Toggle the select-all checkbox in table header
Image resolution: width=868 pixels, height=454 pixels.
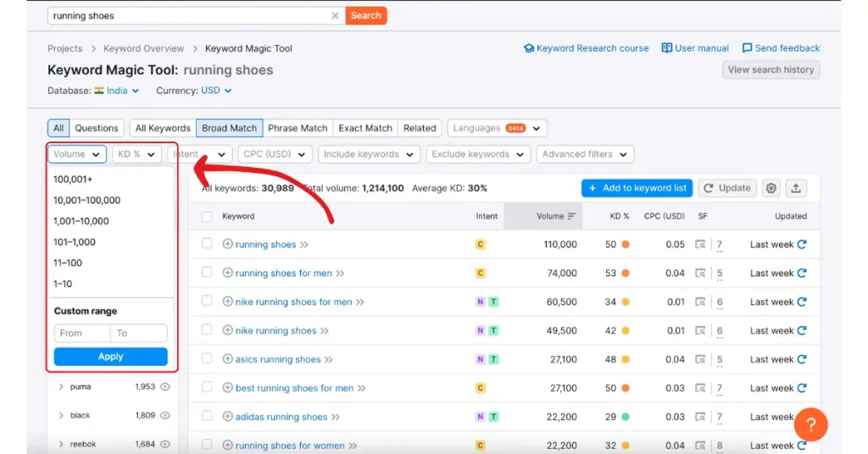point(207,216)
